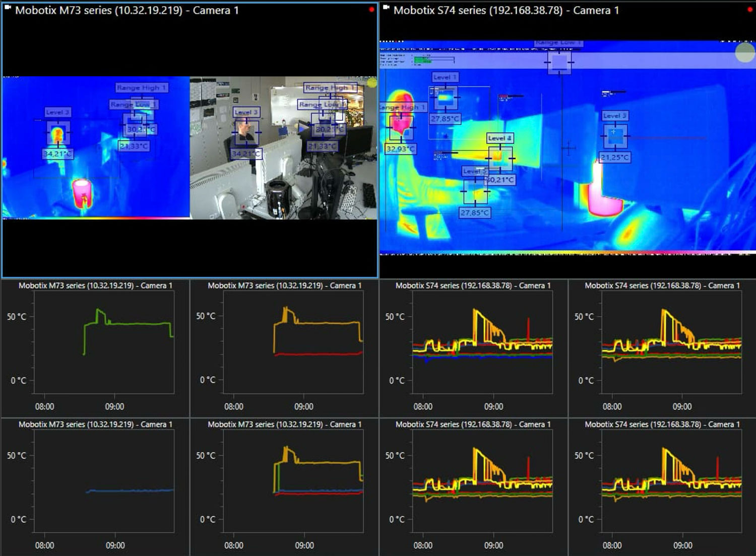Click the camera icon beside the Mobotix S74 live view title
The height and width of the screenshot is (556, 756).
pos(386,8)
